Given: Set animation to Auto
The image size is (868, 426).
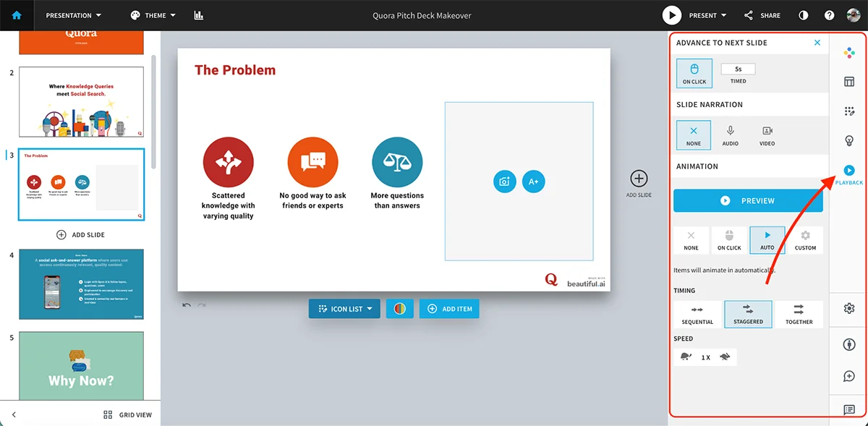Looking at the screenshot, I should [767, 240].
